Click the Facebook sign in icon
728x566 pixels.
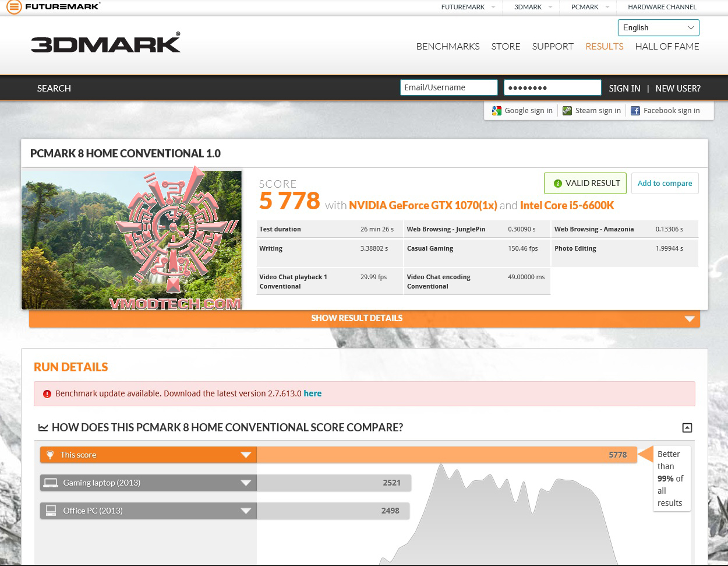(x=635, y=111)
